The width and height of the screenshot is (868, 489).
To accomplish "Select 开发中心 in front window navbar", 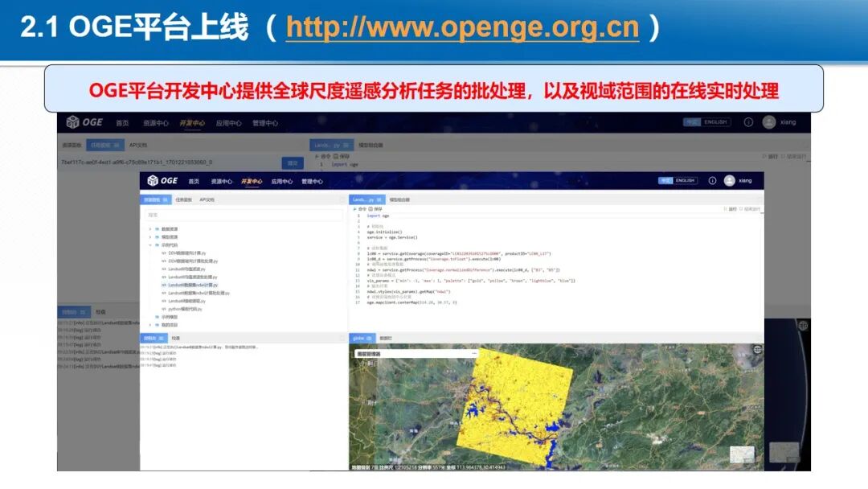I will click(252, 182).
